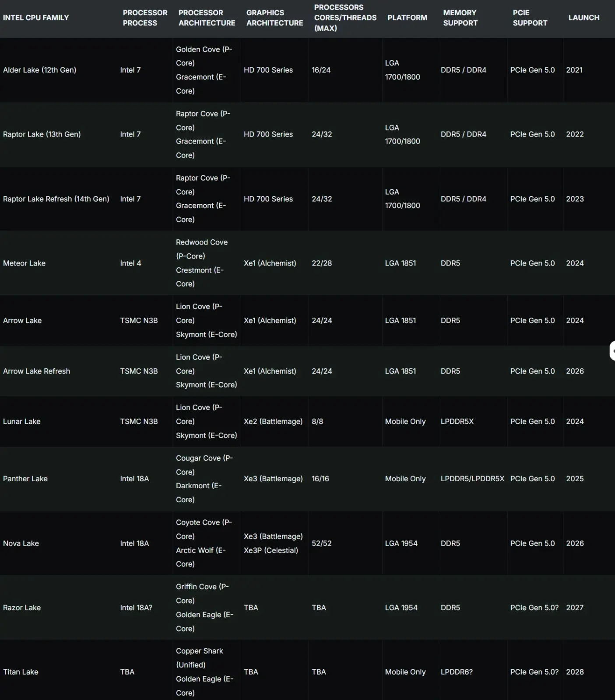Image resolution: width=615 pixels, height=700 pixels.
Task: Select the Graphics Architecture column header
Action: [x=274, y=17]
